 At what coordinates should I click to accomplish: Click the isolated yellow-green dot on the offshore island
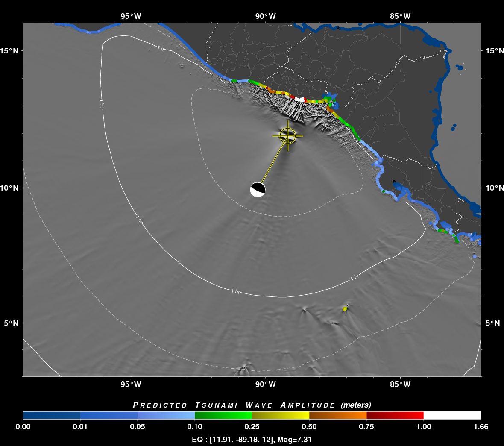[x=345, y=308]
